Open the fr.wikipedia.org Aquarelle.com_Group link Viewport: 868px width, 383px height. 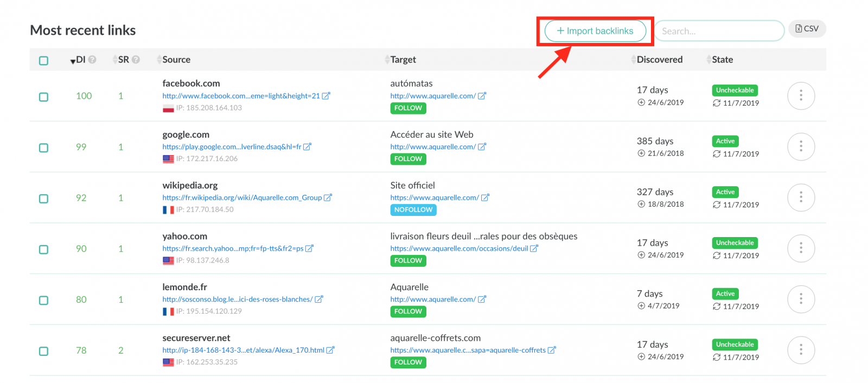pos(242,197)
